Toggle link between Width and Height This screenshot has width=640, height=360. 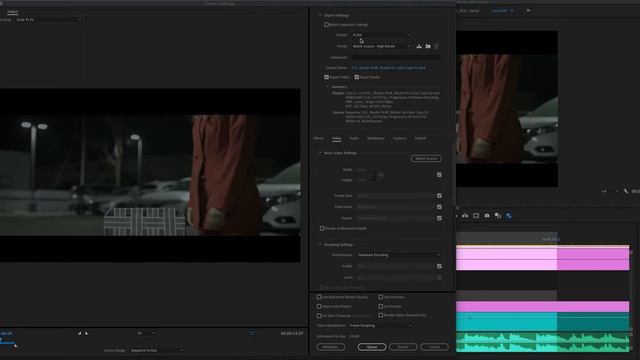(x=381, y=175)
